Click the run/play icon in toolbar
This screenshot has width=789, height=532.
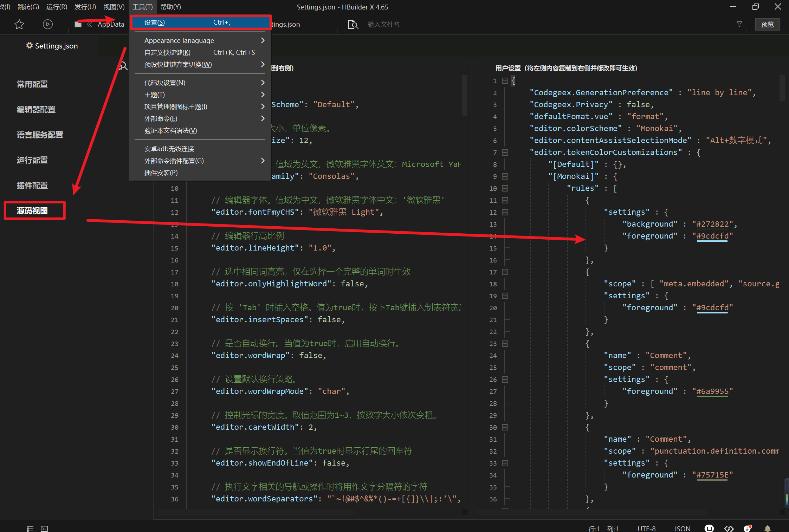pyautogui.click(x=48, y=24)
